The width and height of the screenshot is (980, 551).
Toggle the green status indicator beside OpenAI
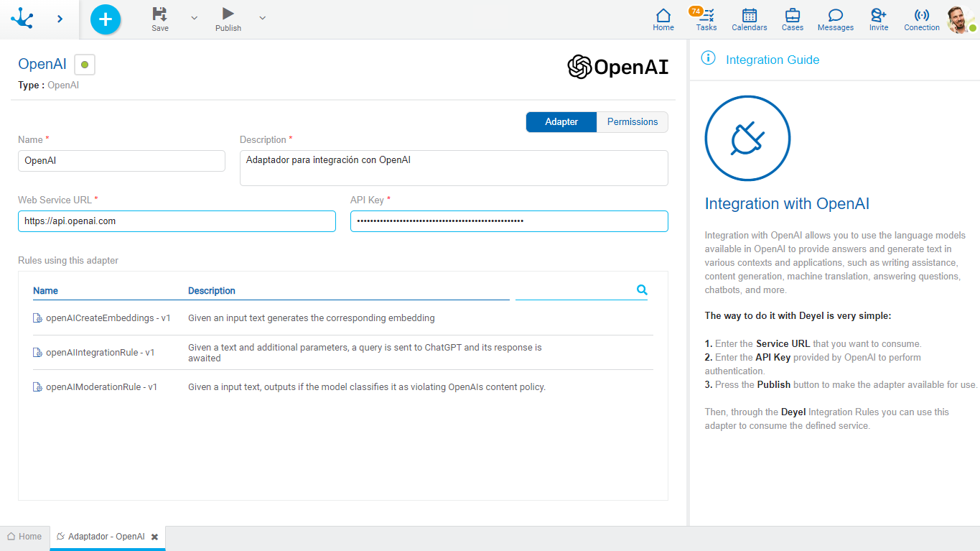(85, 65)
